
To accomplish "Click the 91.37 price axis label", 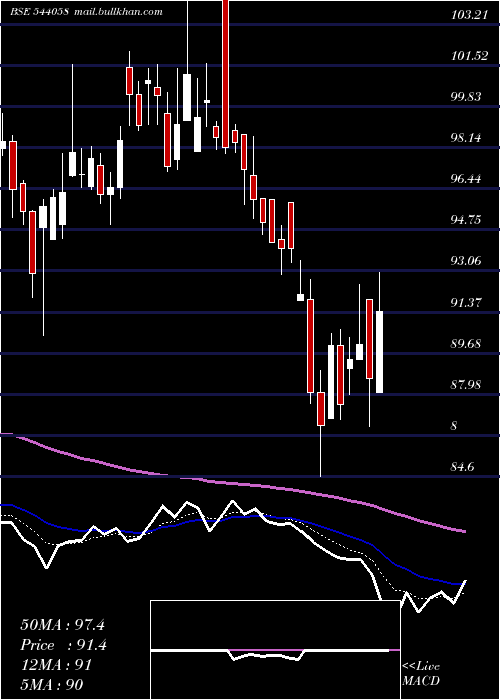I will [467, 303].
